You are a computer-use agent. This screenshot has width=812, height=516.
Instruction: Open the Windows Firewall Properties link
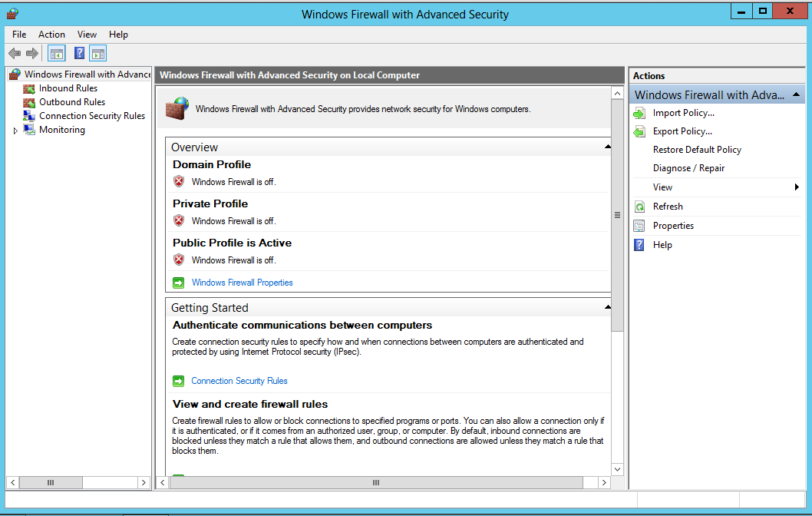point(243,283)
